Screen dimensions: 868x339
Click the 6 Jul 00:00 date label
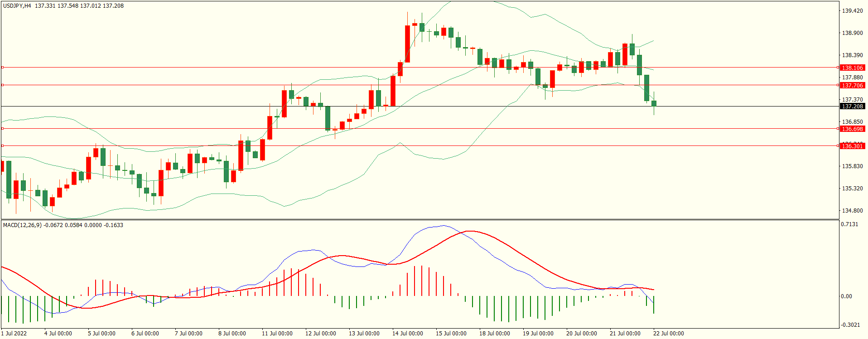(x=145, y=334)
